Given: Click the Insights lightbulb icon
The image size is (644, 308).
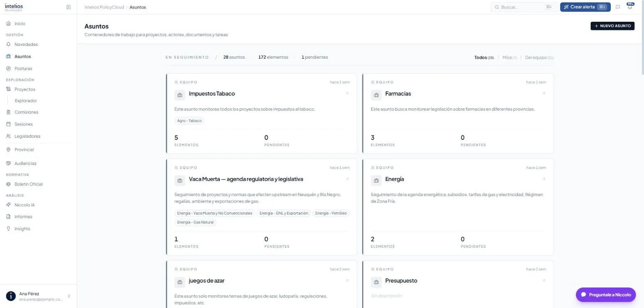Looking at the screenshot, I should point(9,229).
